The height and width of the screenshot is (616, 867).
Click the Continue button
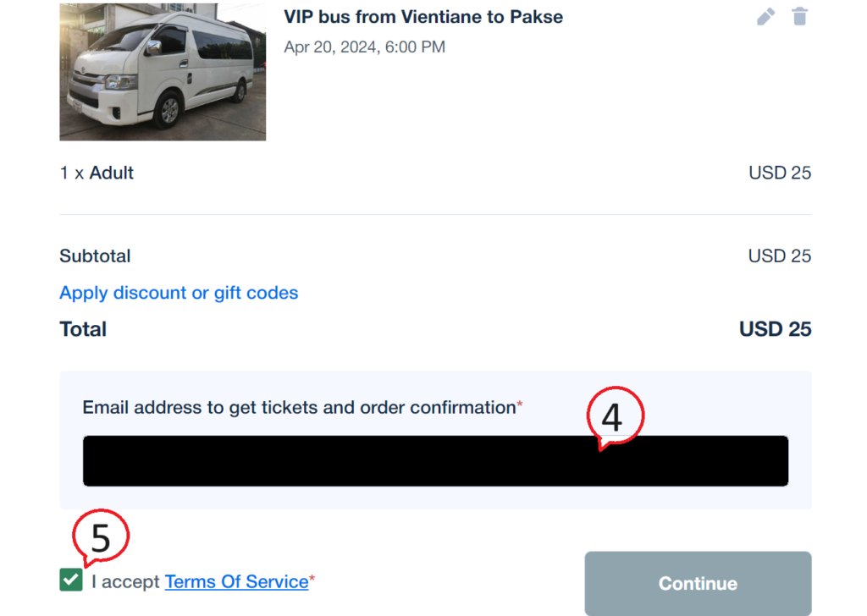pyautogui.click(x=698, y=583)
